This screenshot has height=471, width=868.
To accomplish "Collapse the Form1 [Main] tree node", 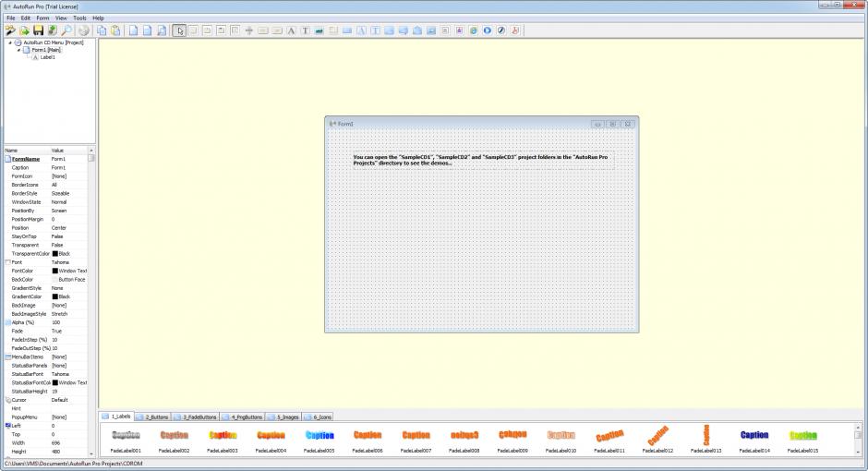I will tap(18, 50).
